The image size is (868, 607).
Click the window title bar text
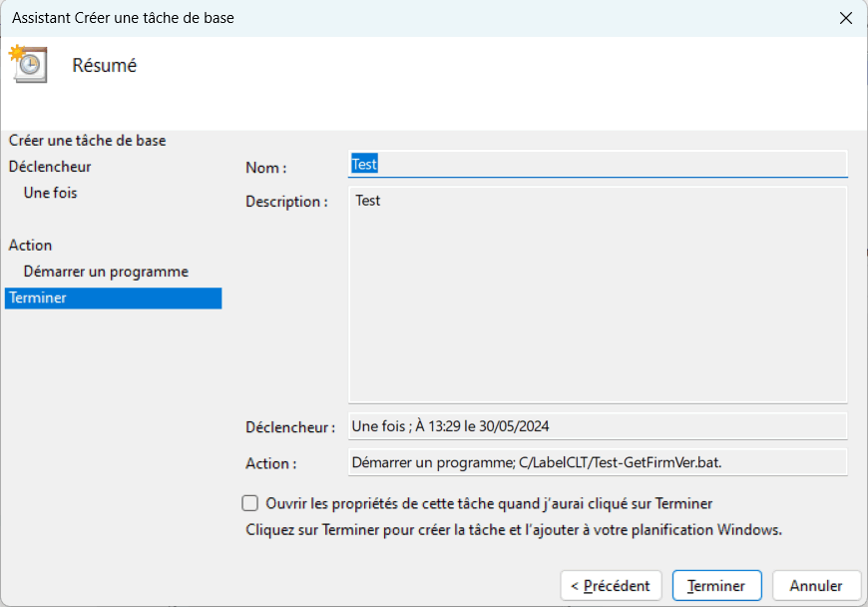[124, 18]
